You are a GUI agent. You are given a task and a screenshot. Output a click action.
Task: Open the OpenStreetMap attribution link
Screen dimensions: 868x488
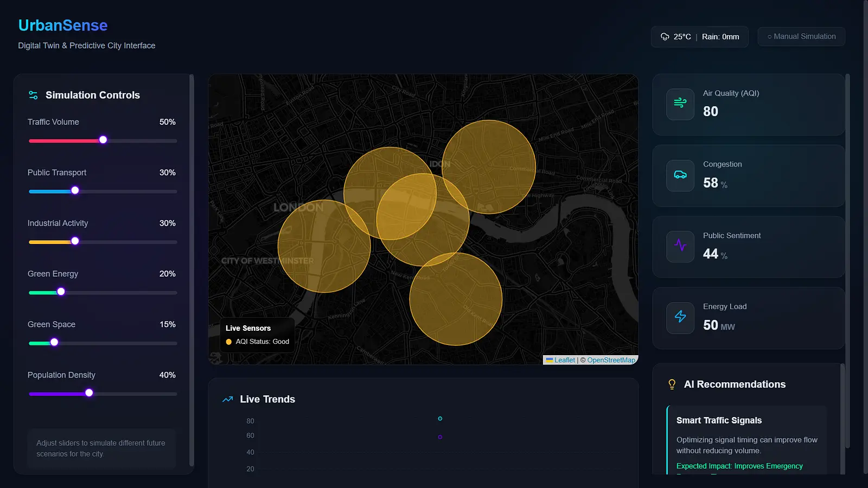pyautogui.click(x=611, y=360)
